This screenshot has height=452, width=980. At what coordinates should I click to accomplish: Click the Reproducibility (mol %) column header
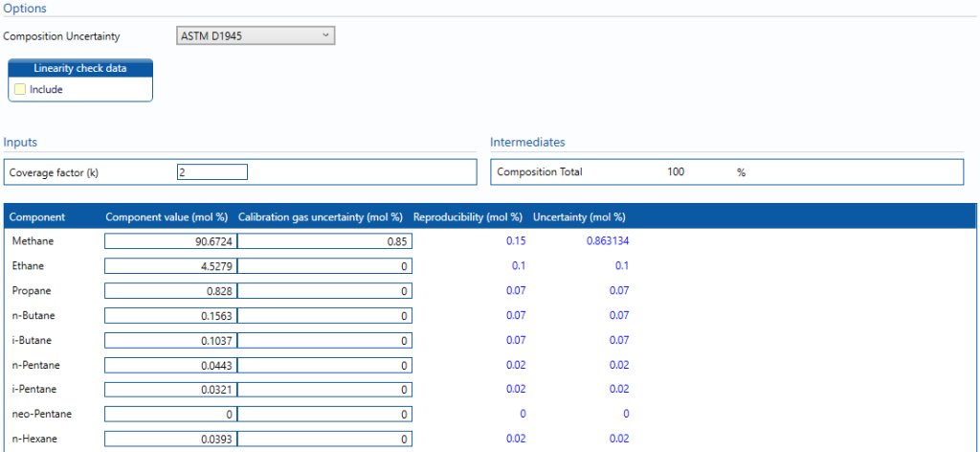pos(467,216)
